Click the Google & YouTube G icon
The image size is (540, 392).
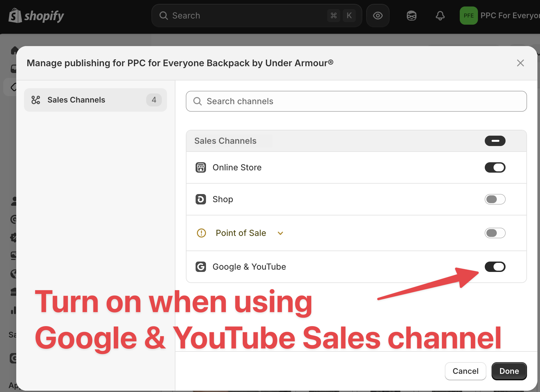[x=201, y=267]
